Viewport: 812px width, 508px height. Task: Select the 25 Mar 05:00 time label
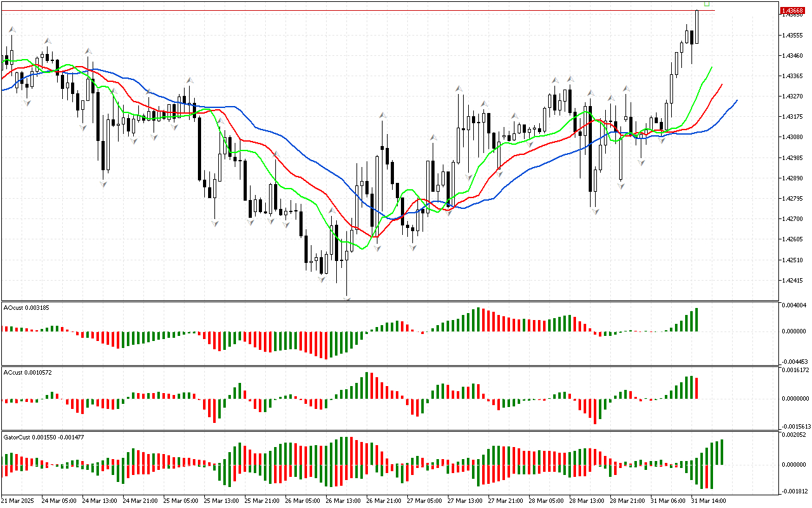click(181, 500)
